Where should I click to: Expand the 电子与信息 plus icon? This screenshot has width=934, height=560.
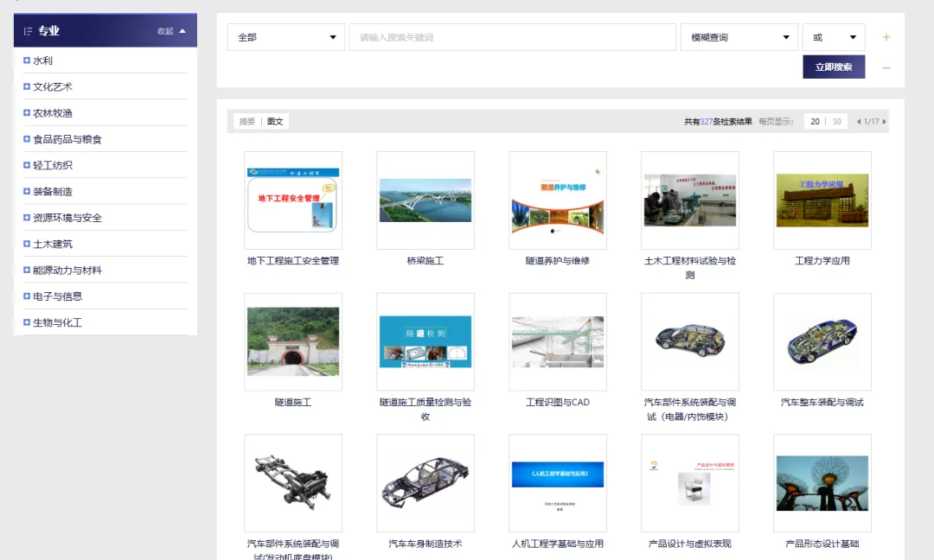click(x=26, y=296)
